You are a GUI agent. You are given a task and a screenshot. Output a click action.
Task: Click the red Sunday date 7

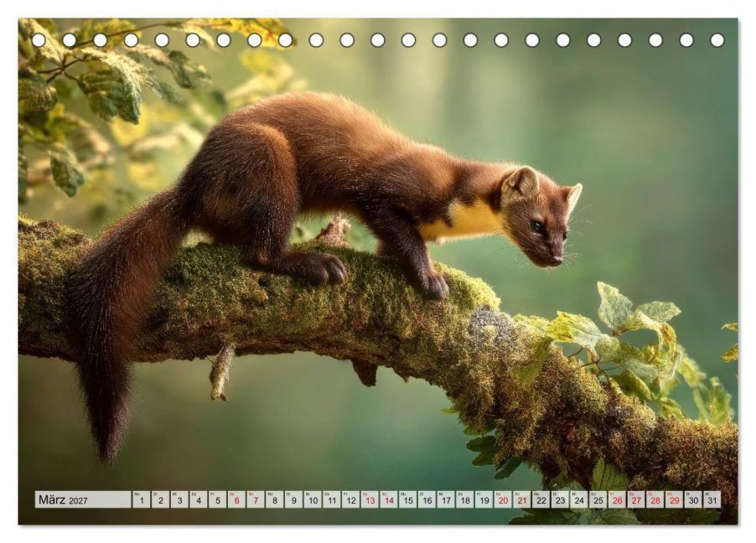[256, 499]
